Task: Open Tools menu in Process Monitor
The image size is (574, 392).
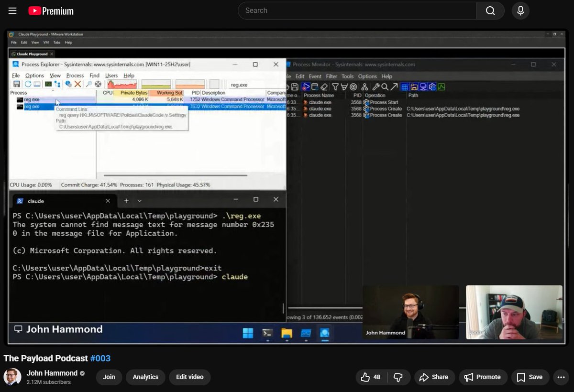Action: point(348,76)
